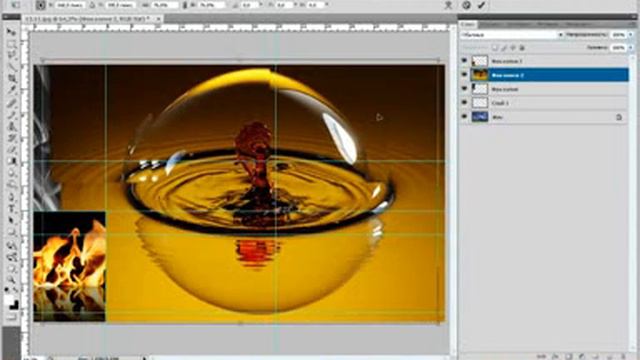
Task: Select the Clone Stamp tool
Action: [x=11, y=127]
